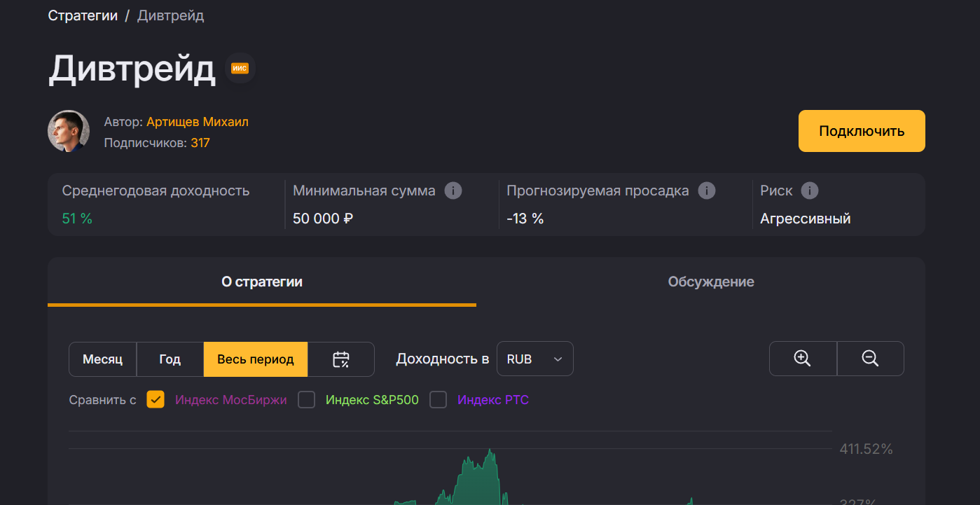This screenshot has width=980, height=505.
Task: Zoom in on the chart with the plus magnifier
Action: coord(803,359)
